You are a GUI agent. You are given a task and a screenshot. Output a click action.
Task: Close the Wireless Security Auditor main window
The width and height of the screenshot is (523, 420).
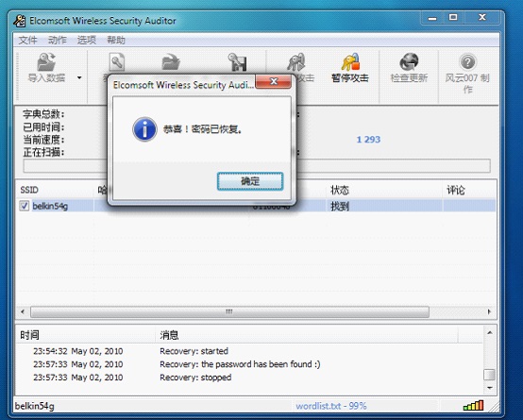pyautogui.click(x=482, y=17)
